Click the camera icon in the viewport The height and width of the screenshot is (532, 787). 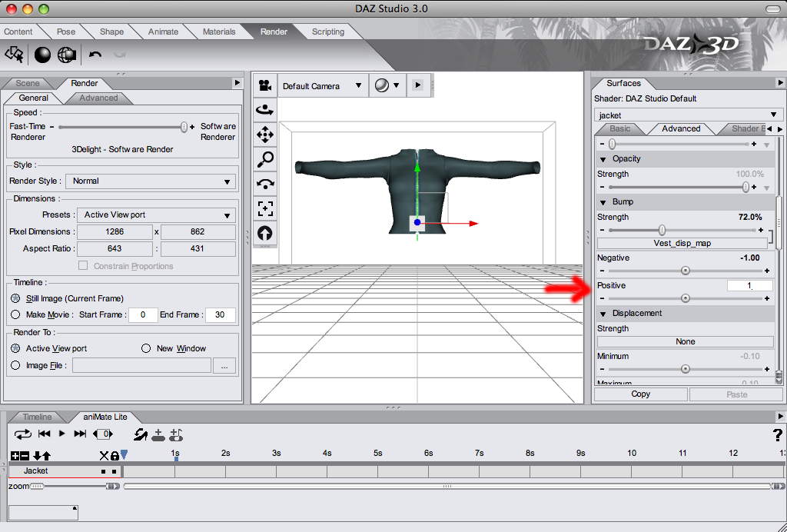tap(265, 86)
